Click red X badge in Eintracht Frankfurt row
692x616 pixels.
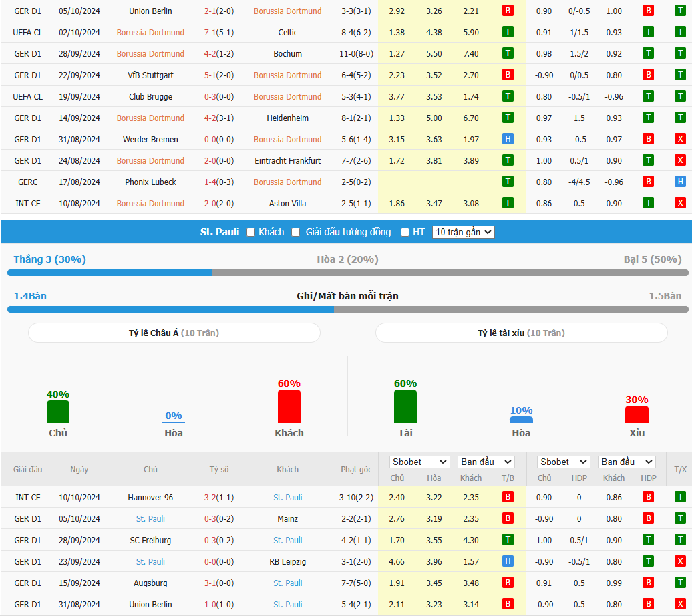click(x=680, y=161)
